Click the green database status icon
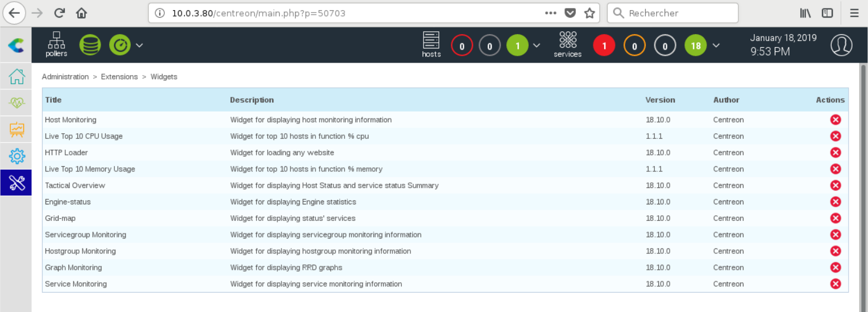The height and width of the screenshot is (312, 868). pos(90,45)
